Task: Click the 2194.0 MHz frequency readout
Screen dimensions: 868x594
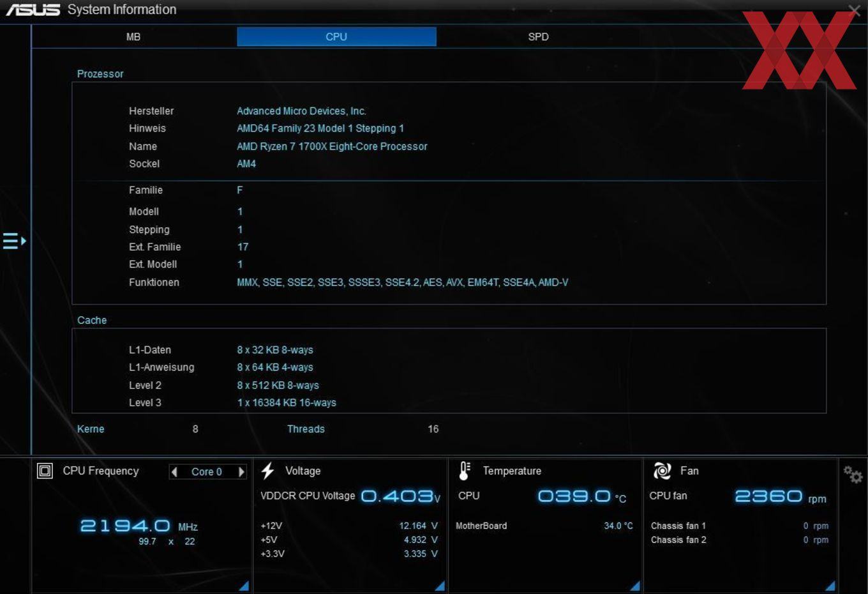Action: click(138, 526)
